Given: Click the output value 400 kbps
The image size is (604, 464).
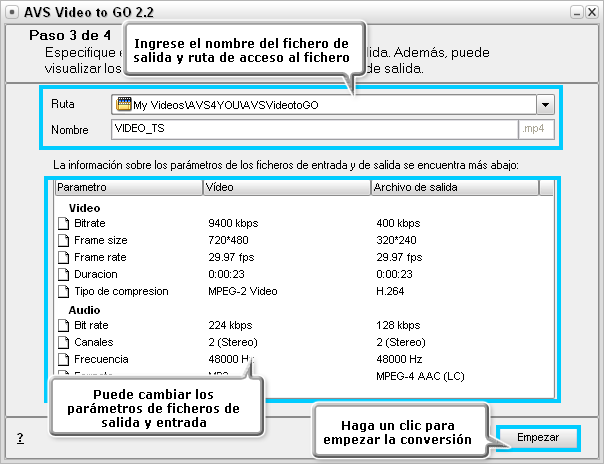Looking at the screenshot, I should 398,223.
